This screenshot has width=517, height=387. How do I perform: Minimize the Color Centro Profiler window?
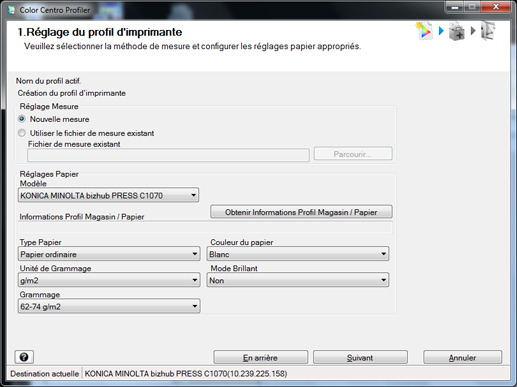(455, 7)
